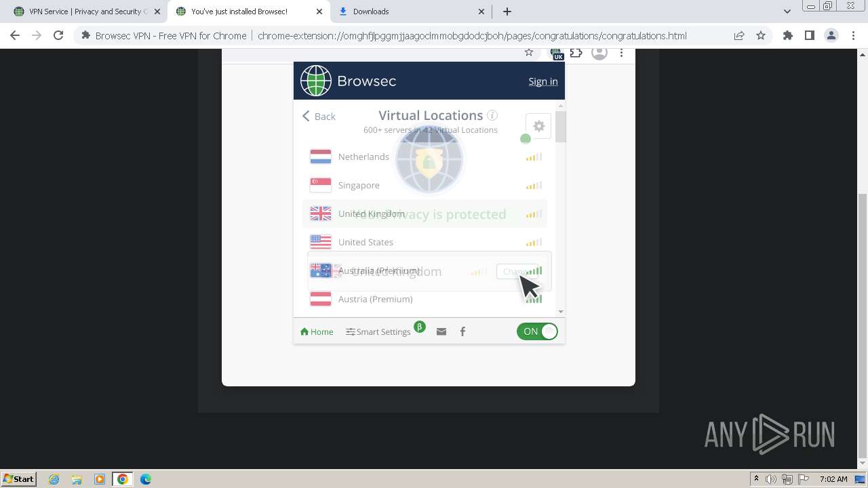Viewport: 868px width, 488px height.
Task: Close the VPN Service tab
Action: click(157, 12)
